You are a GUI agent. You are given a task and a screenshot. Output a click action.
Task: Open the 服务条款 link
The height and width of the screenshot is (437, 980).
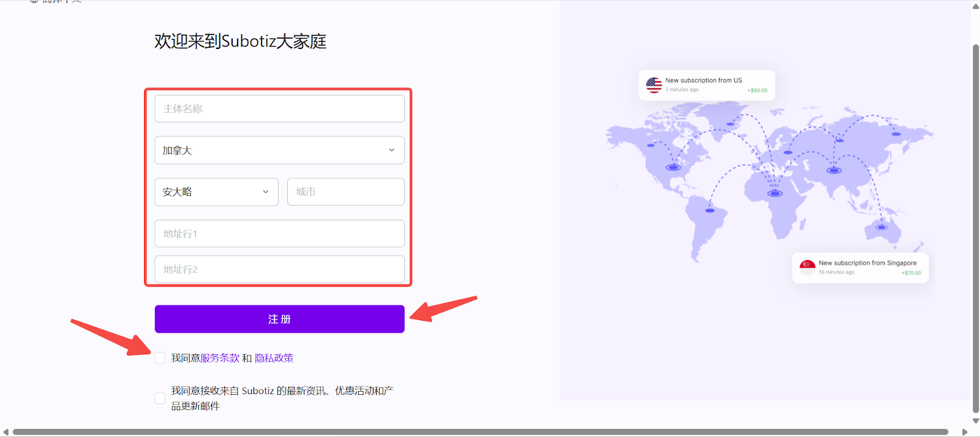[x=220, y=358]
